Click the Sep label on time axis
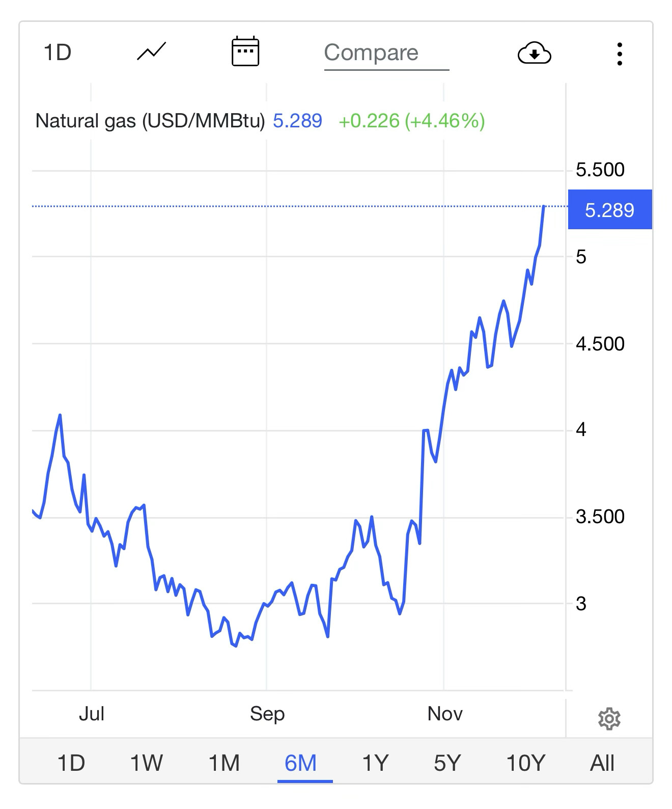Image resolution: width=672 pixels, height=809 pixels. (x=267, y=714)
